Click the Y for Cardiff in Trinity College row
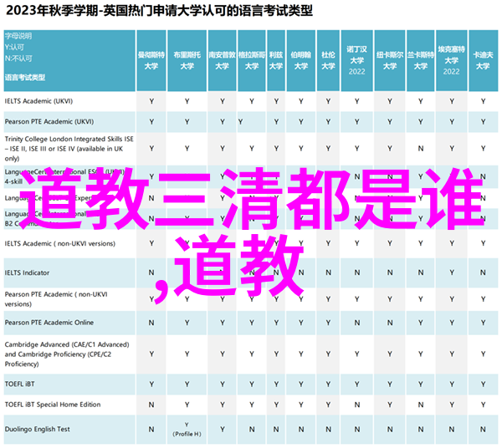This screenshot has width=502, height=448. [483, 149]
